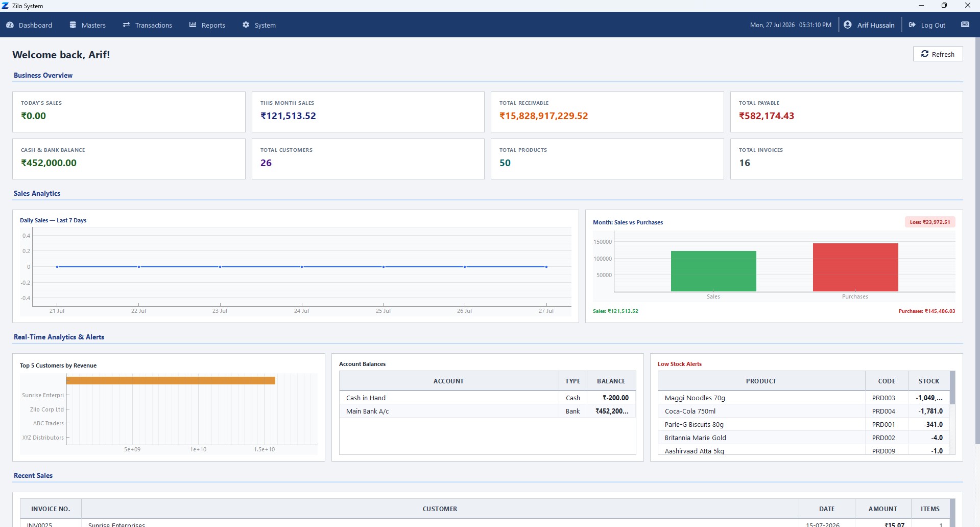Click the INVOICE NO. column header
This screenshot has height=527, width=980.
coord(51,509)
